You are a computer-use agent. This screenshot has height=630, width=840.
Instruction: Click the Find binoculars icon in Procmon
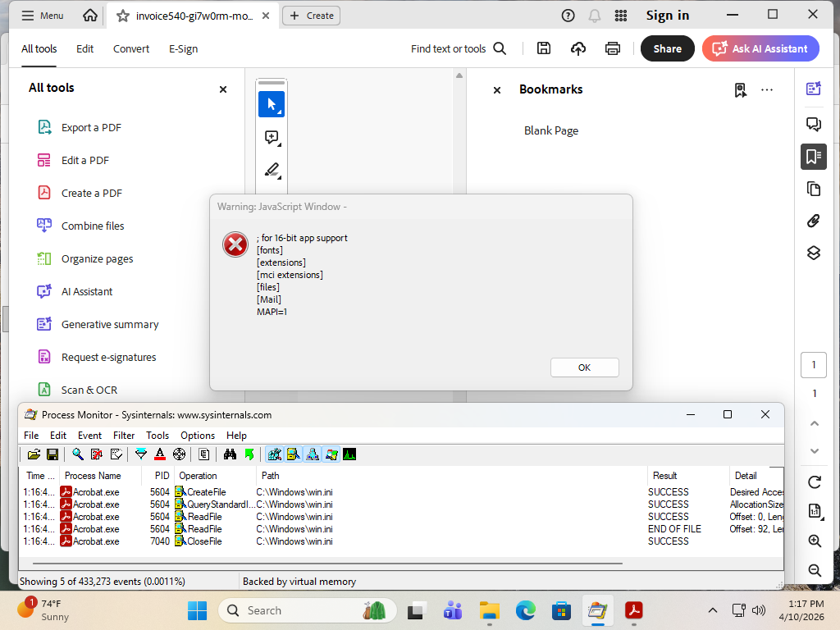tap(230, 454)
